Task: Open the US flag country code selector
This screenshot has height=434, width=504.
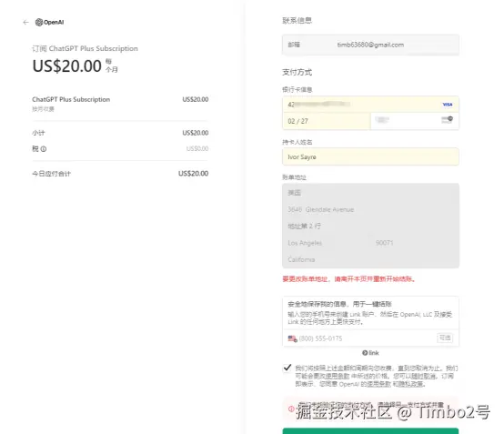Action: pyautogui.click(x=293, y=338)
